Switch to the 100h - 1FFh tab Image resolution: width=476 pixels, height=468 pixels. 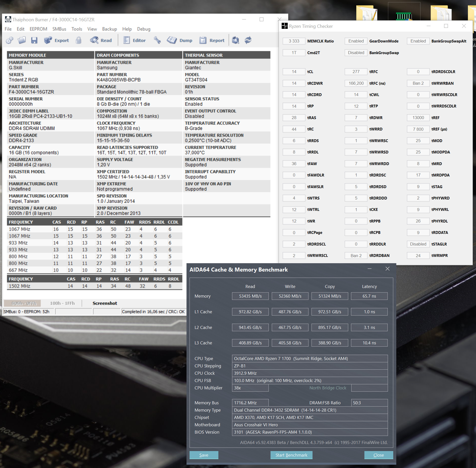tap(62, 303)
